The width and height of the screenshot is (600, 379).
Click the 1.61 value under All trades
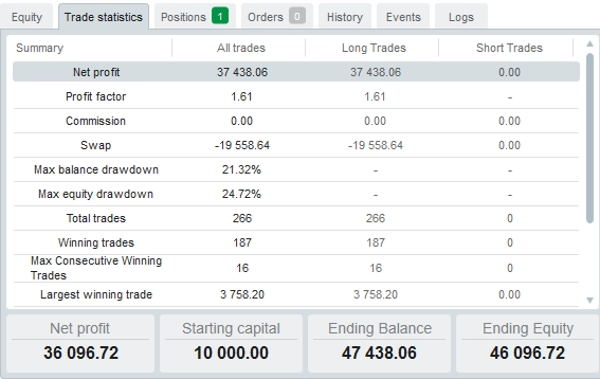[241, 96]
